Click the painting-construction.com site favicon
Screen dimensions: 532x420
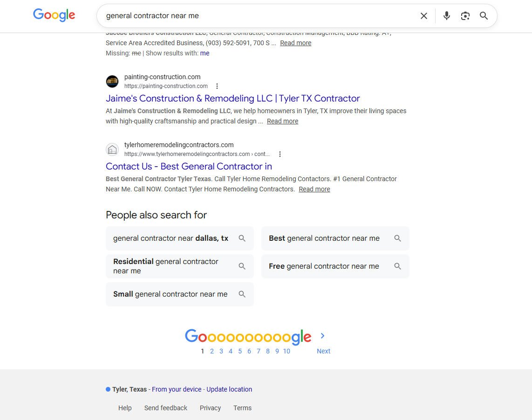coord(112,81)
